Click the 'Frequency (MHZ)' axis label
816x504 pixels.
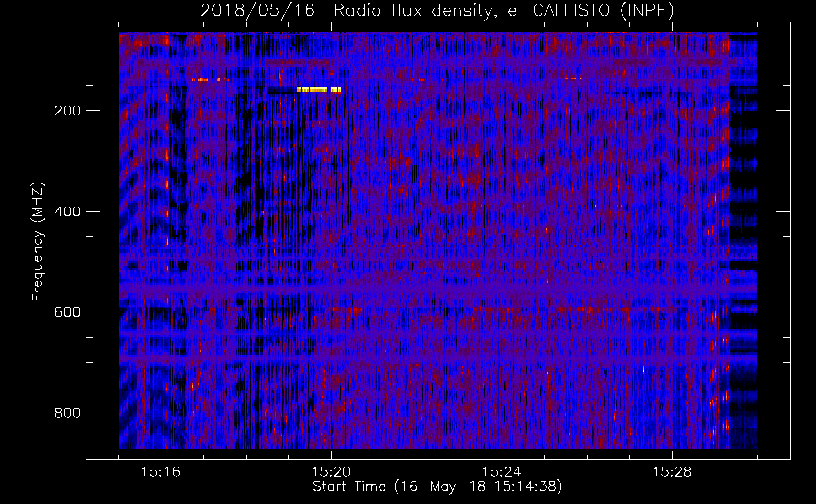coord(38,242)
